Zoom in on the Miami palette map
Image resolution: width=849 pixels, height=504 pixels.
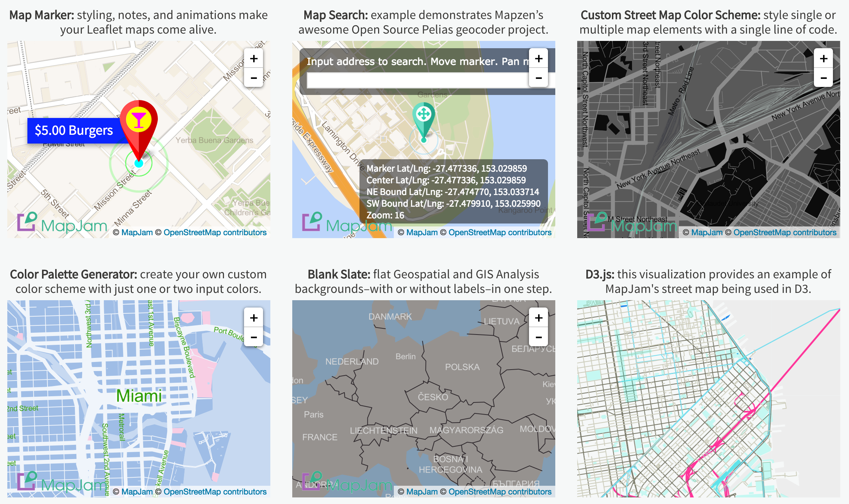254,318
